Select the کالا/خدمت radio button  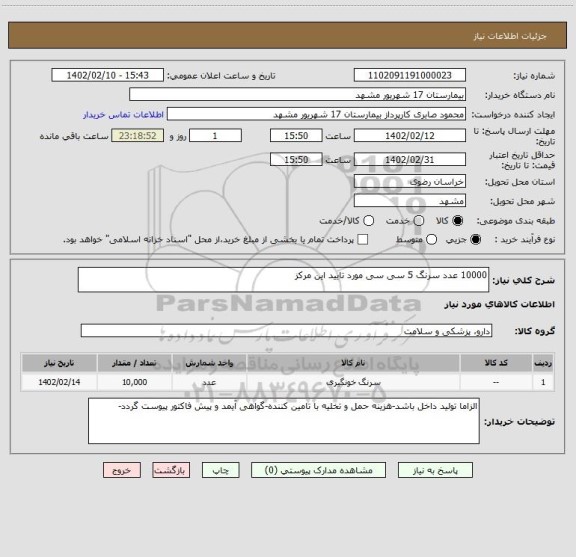click(368, 221)
